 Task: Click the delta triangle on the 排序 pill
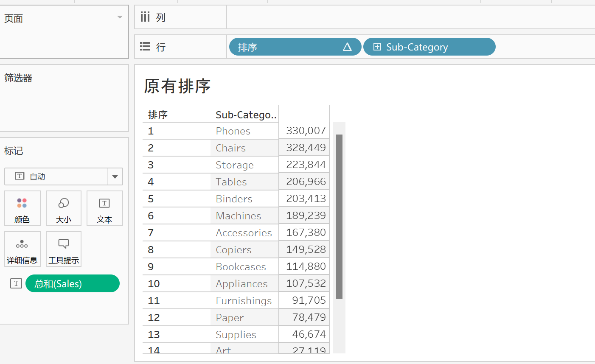[347, 47]
